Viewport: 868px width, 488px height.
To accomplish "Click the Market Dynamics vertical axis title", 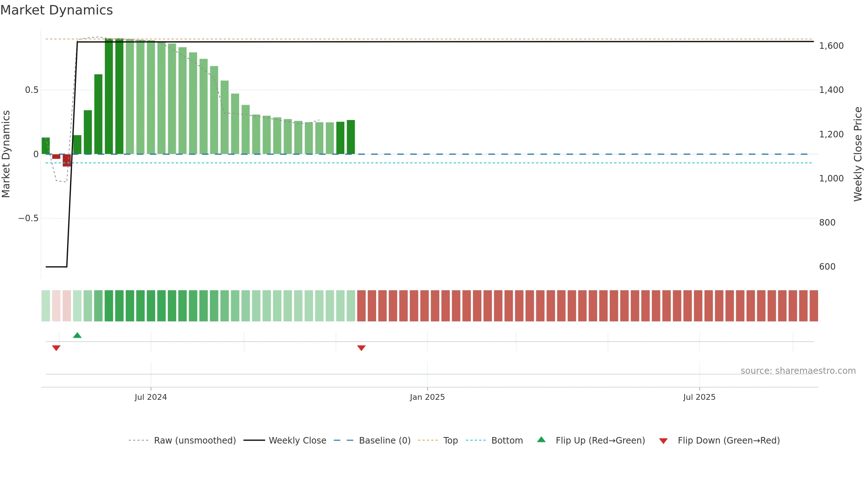I will point(6,154).
